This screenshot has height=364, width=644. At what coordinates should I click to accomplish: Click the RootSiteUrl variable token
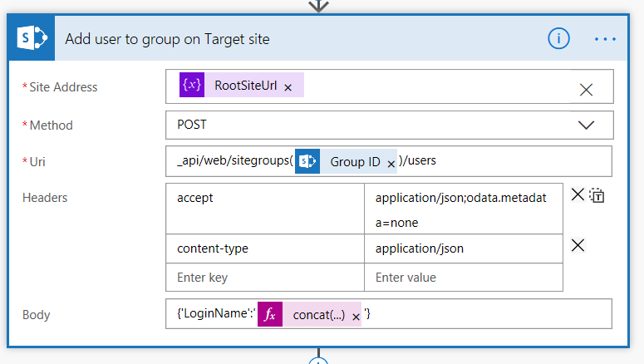[245, 86]
